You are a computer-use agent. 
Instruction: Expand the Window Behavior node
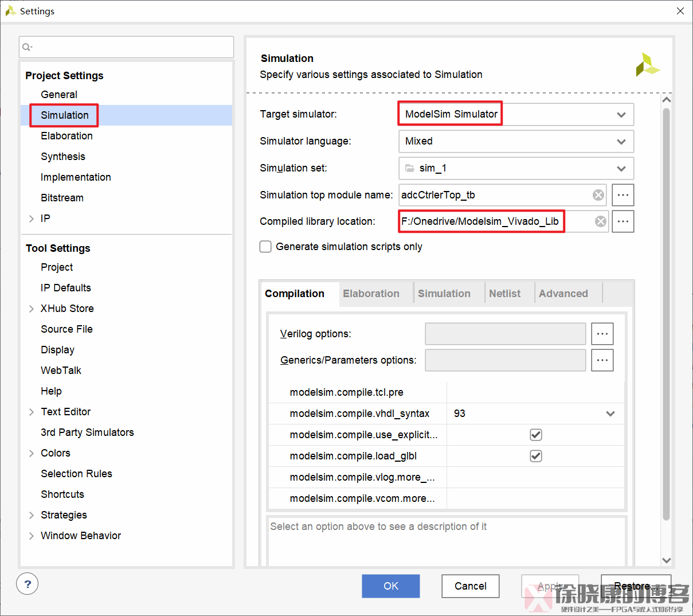(x=32, y=536)
